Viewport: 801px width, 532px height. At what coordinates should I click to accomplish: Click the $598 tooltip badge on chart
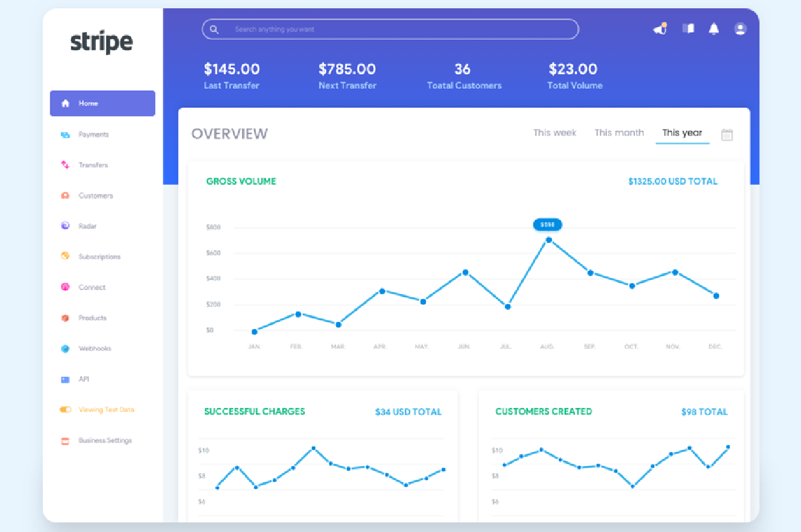point(547,225)
